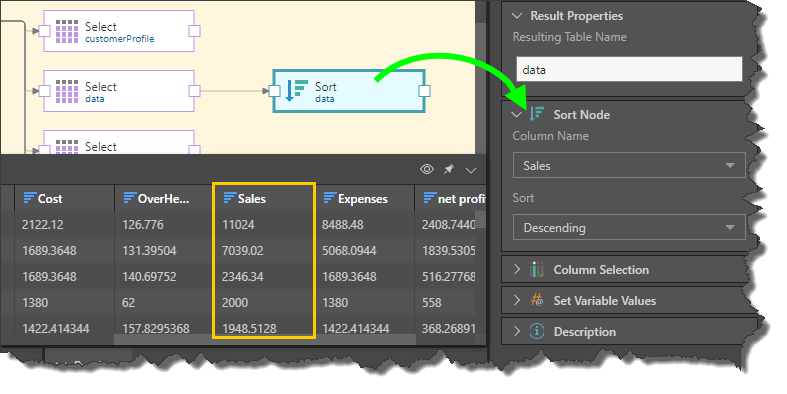Click the Column Selection panel icon
The image size is (787, 394).
point(537,270)
